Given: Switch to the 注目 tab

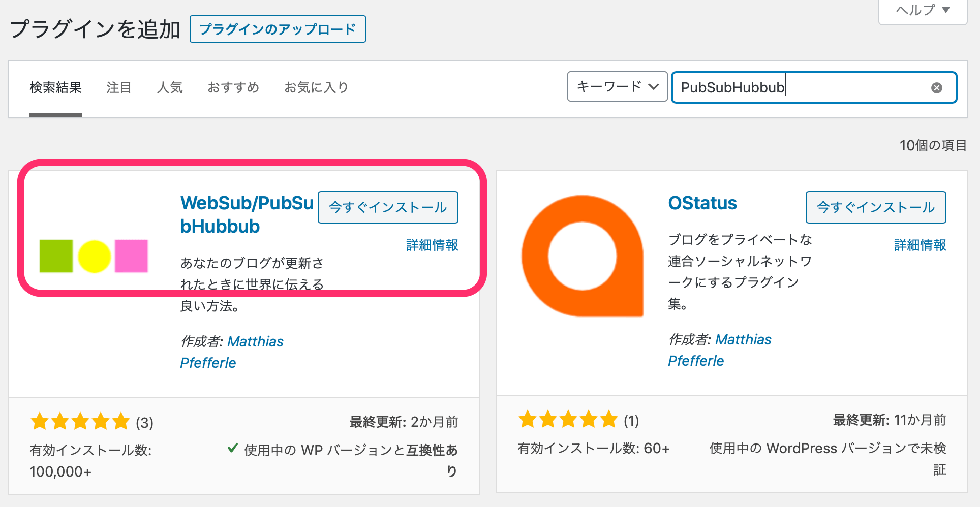Looking at the screenshot, I should pos(118,87).
